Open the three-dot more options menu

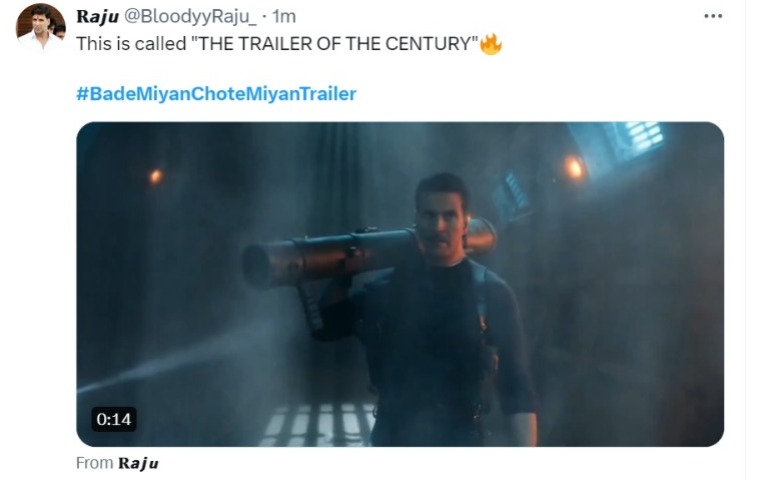(713, 16)
